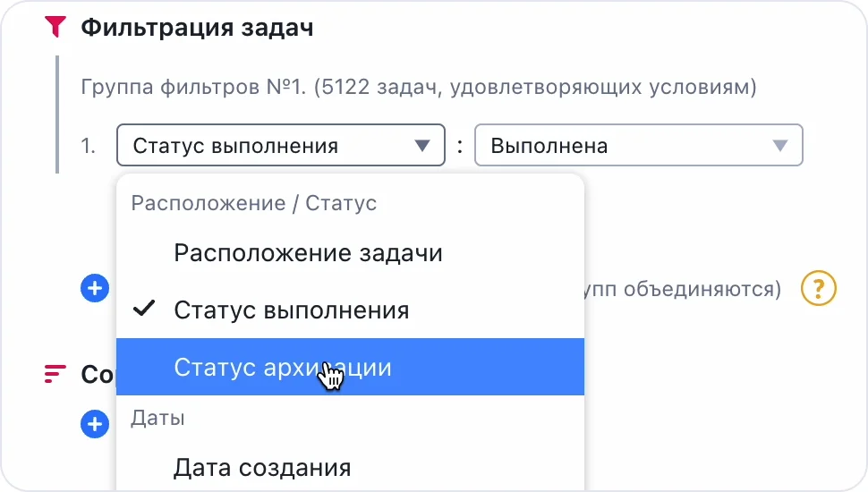Viewport: 868px width, 492px height.
Task: Click the Фильтрация задач section heading
Action: pos(197,28)
